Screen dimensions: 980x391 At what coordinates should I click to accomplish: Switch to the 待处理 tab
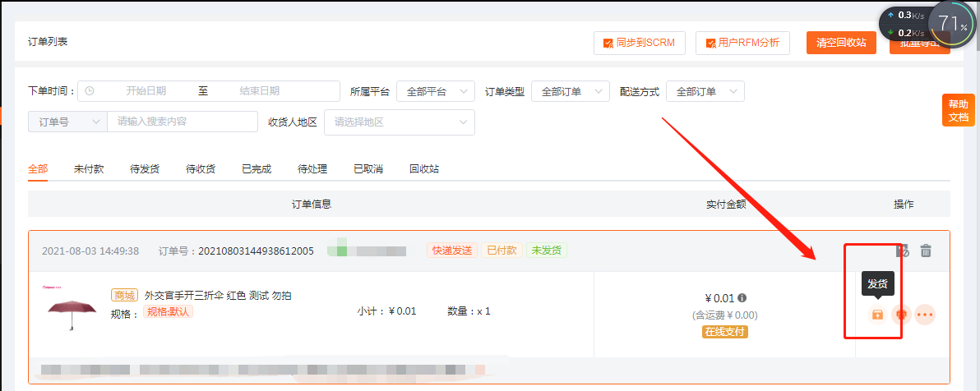click(x=312, y=168)
